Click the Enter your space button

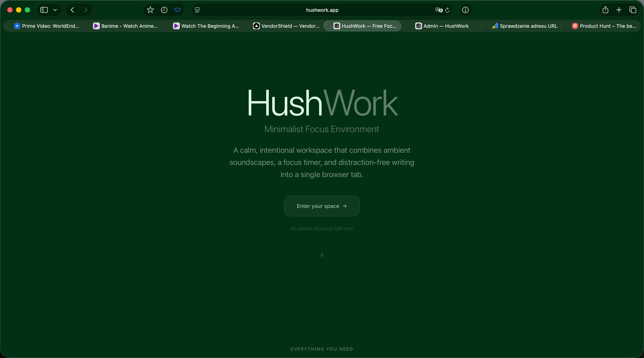coord(322,206)
